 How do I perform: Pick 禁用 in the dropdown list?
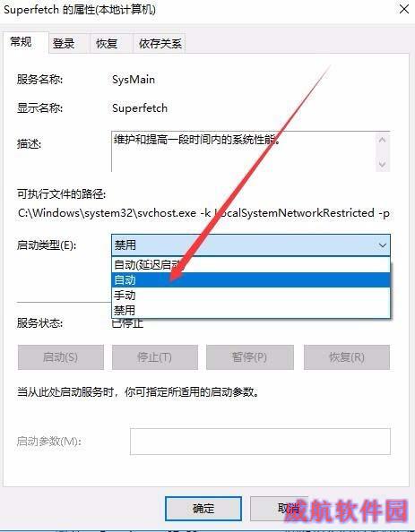251,310
